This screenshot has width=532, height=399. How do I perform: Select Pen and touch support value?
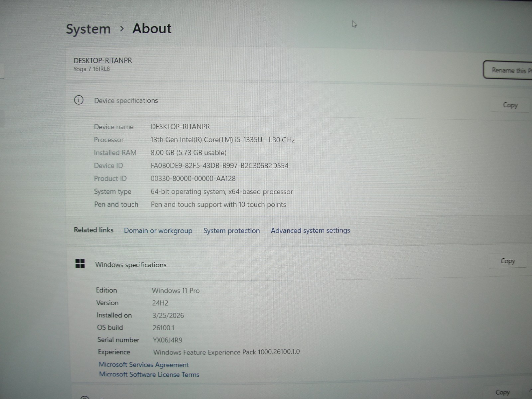tap(218, 204)
